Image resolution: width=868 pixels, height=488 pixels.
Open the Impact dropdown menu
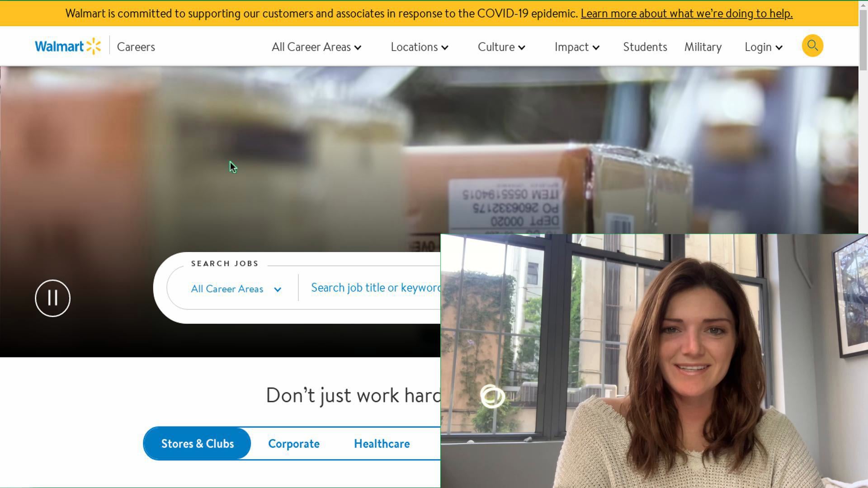(x=577, y=47)
